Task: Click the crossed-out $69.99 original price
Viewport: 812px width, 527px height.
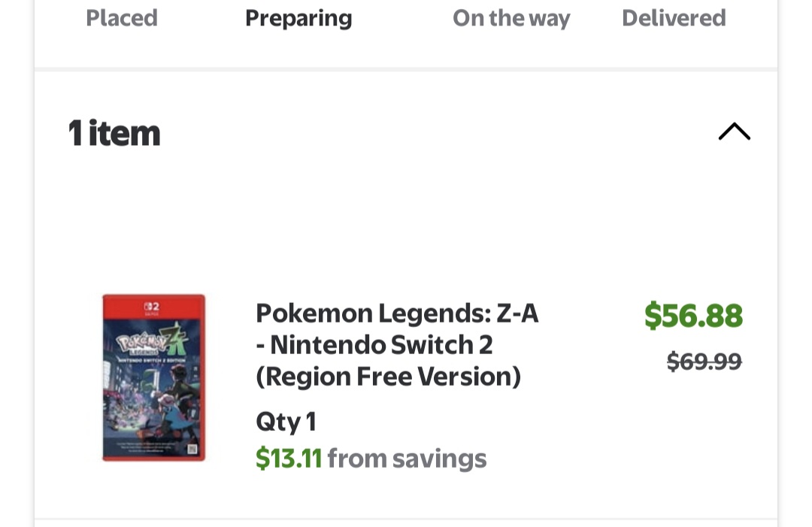Action: tap(704, 361)
